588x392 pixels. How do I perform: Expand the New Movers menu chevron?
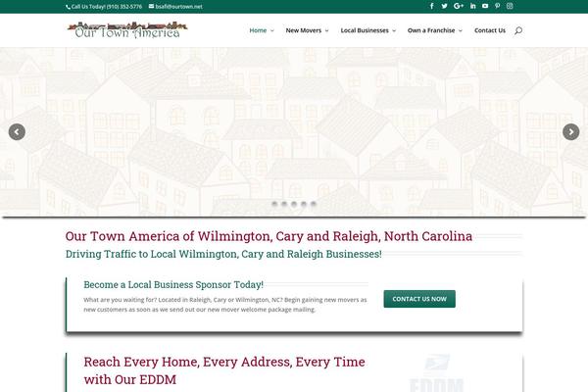coord(326,30)
